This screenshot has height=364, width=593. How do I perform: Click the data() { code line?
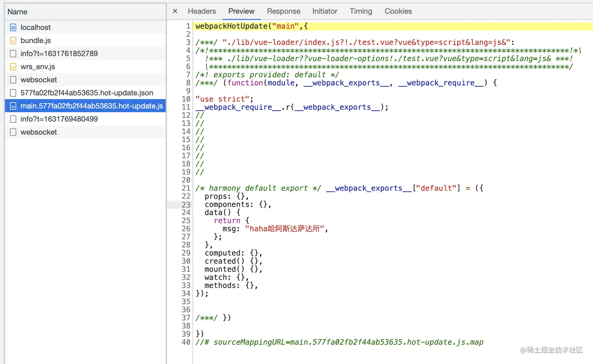pos(222,213)
